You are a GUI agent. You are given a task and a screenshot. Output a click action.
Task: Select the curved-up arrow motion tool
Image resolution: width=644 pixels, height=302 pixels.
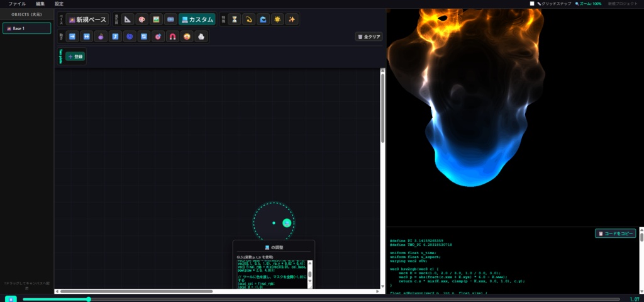click(x=115, y=36)
